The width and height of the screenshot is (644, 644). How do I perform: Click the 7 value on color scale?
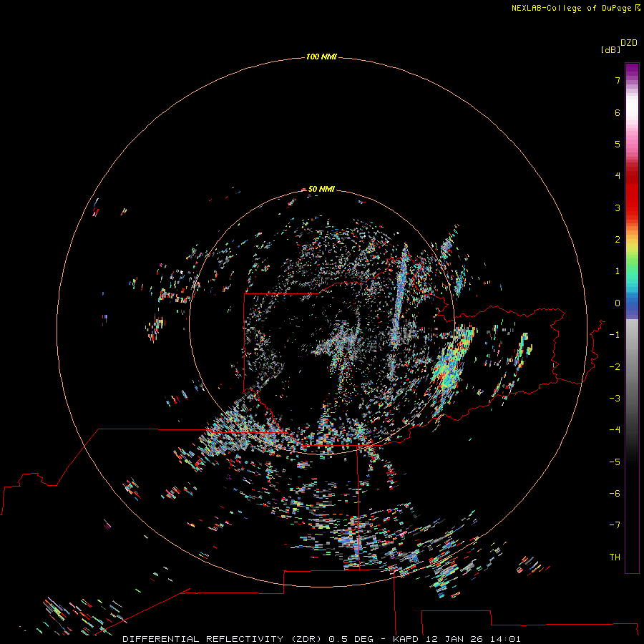pyautogui.click(x=618, y=80)
